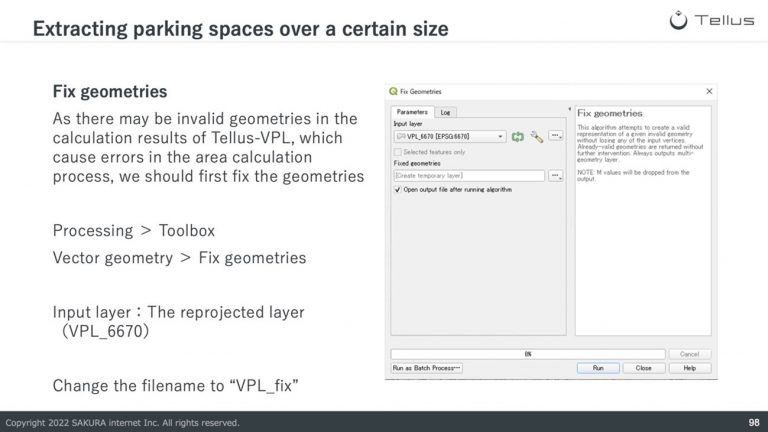Click the browse button beside Fixed geometries
Screen dimensions: 768x432
555,175
